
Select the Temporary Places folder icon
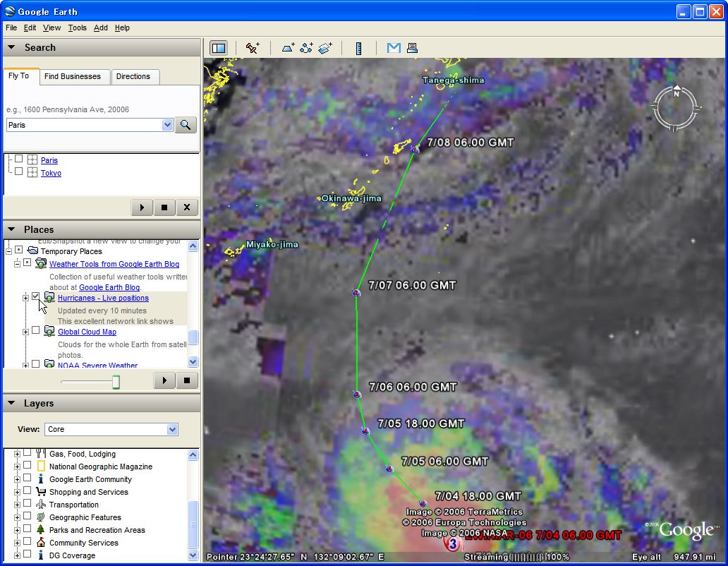32,251
